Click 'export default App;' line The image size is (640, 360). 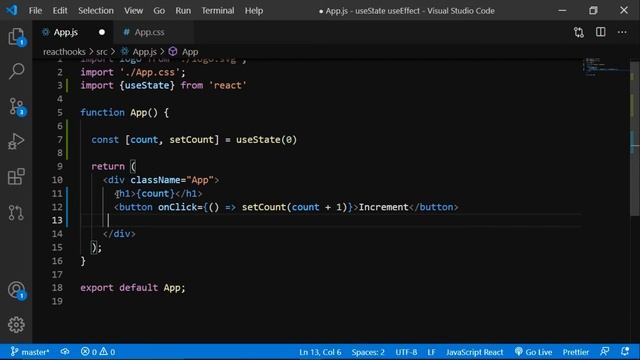click(133, 288)
